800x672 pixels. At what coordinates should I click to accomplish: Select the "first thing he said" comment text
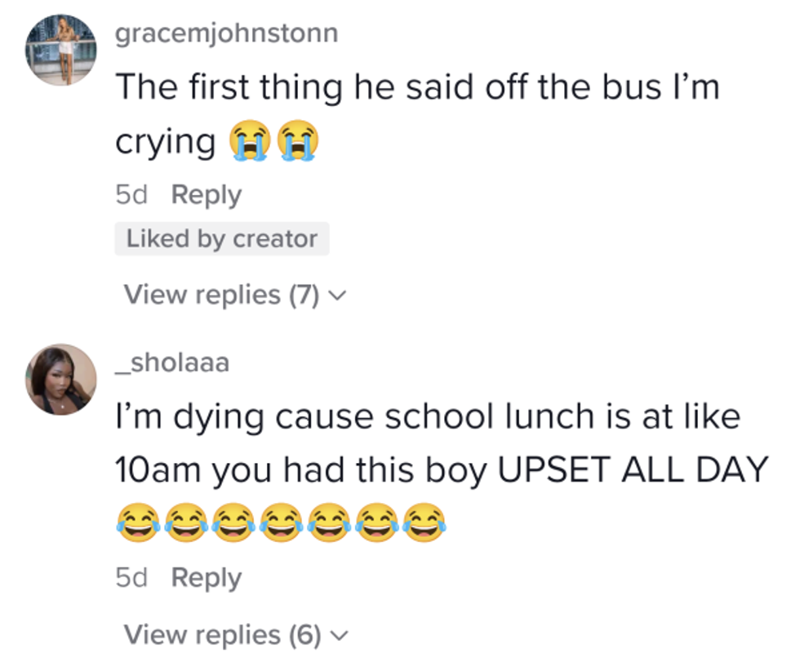(416, 88)
